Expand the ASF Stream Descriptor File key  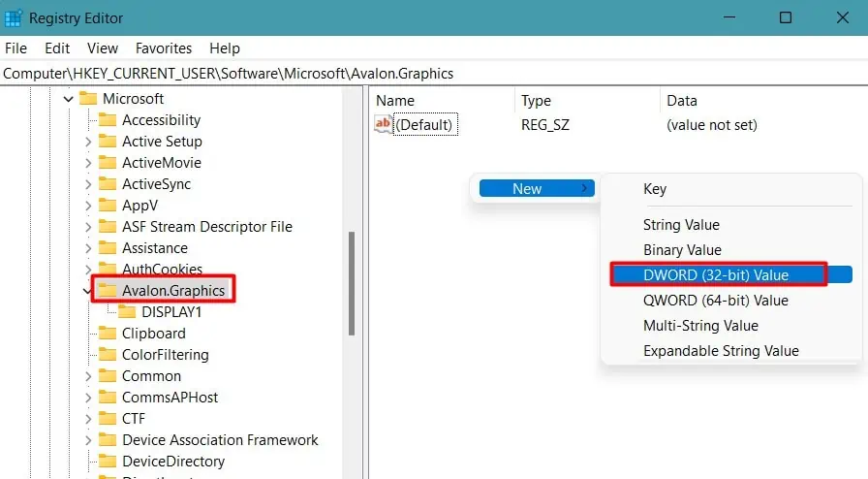click(x=88, y=227)
